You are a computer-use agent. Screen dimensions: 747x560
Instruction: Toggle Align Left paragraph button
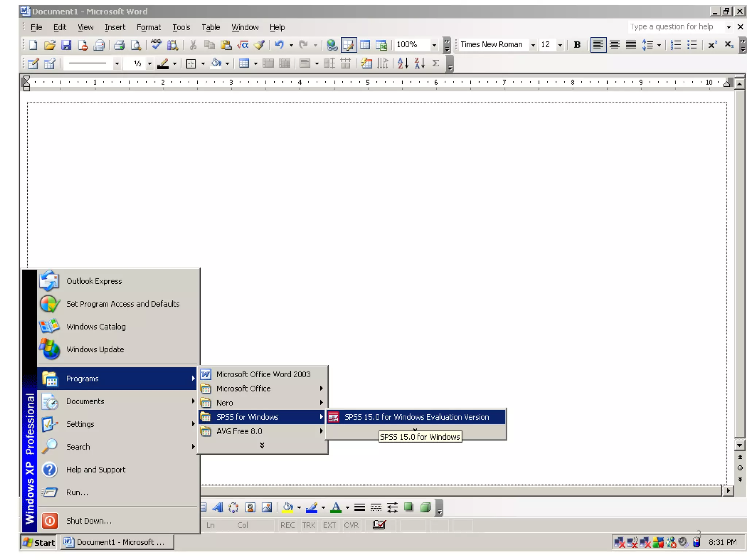point(598,45)
